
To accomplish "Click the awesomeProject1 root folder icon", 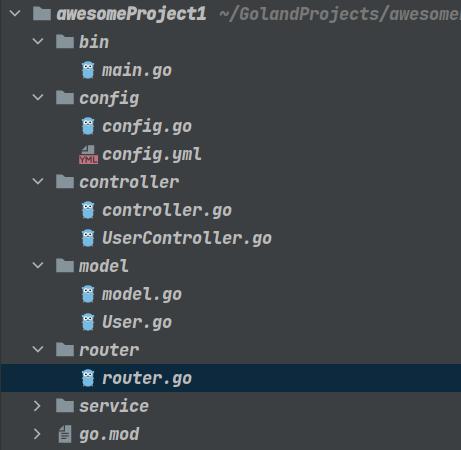I will (42, 14).
